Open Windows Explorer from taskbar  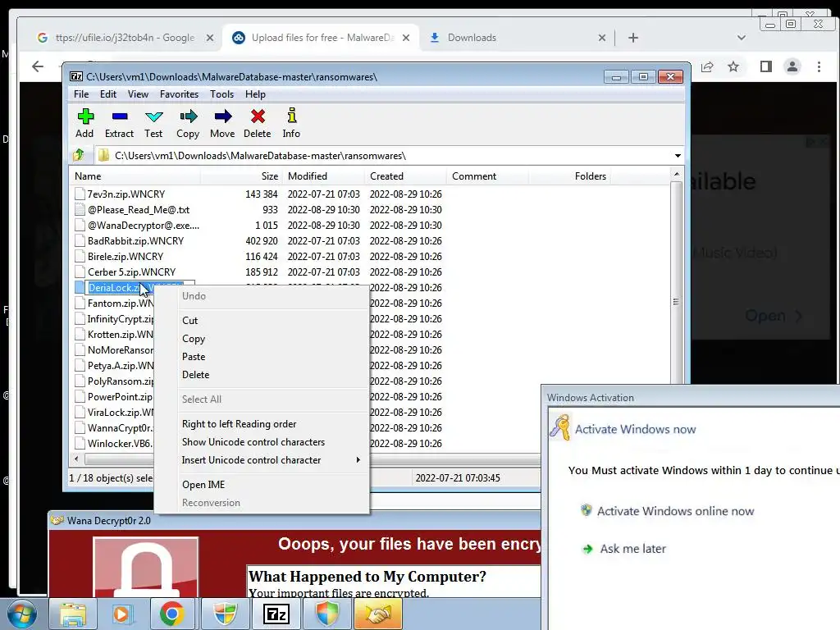[x=73, y=614]
